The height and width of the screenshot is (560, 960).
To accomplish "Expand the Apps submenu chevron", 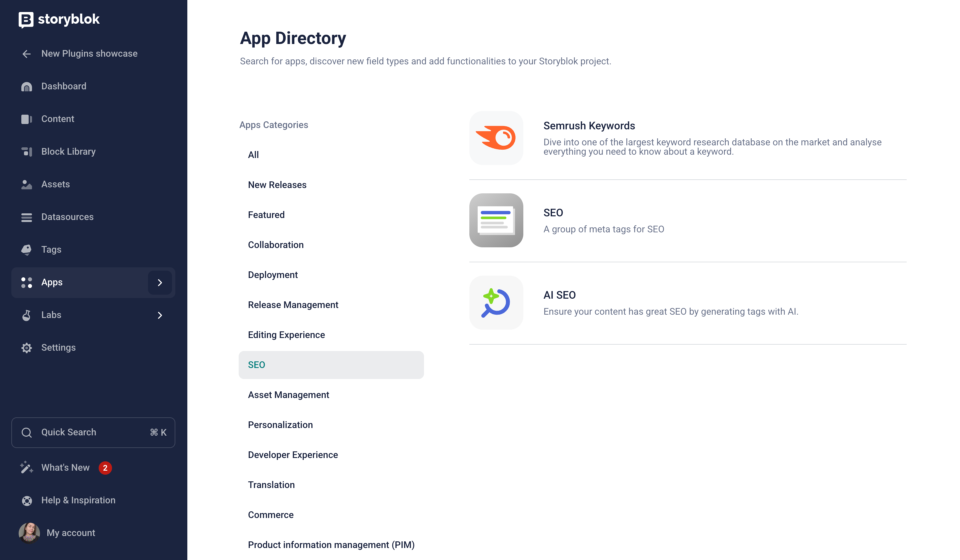I will 160,283.
